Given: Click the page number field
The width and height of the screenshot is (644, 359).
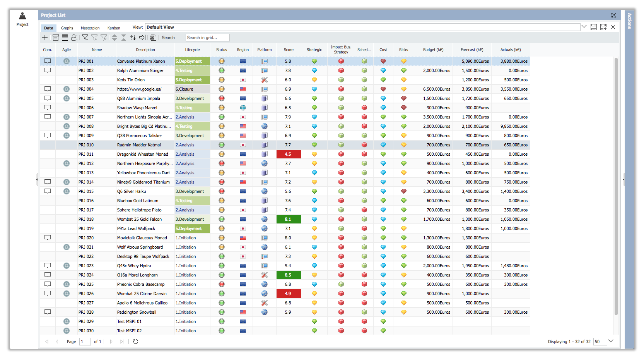Looking at the screenshot, I should coord(85,342).
